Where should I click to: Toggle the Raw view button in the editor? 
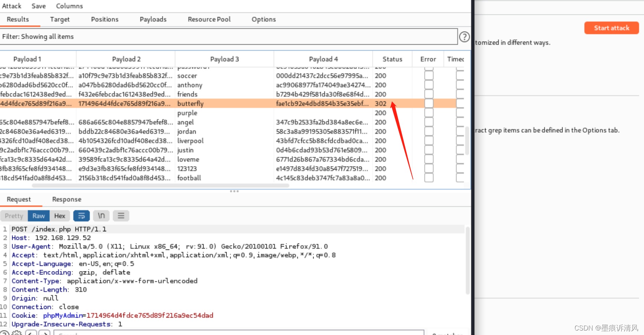[38, 216]
